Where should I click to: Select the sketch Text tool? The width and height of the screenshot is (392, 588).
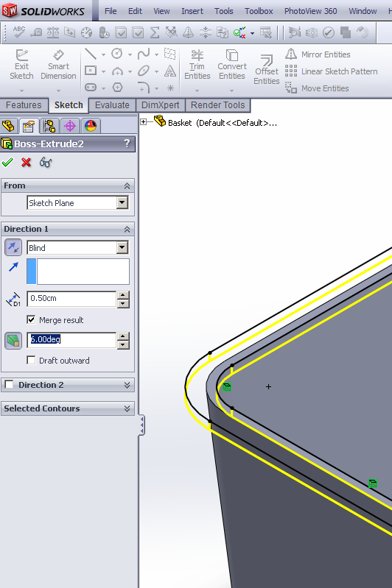(170, 71)
